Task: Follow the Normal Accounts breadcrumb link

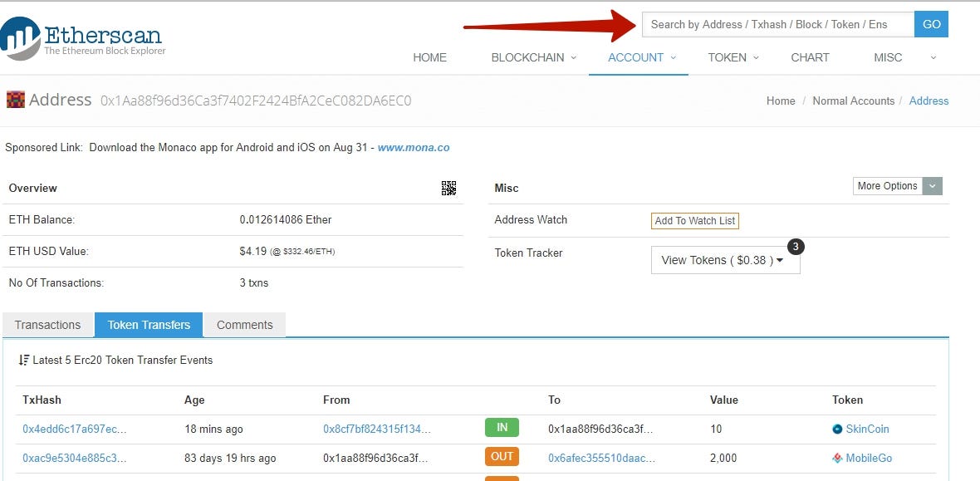Action: 853,101
